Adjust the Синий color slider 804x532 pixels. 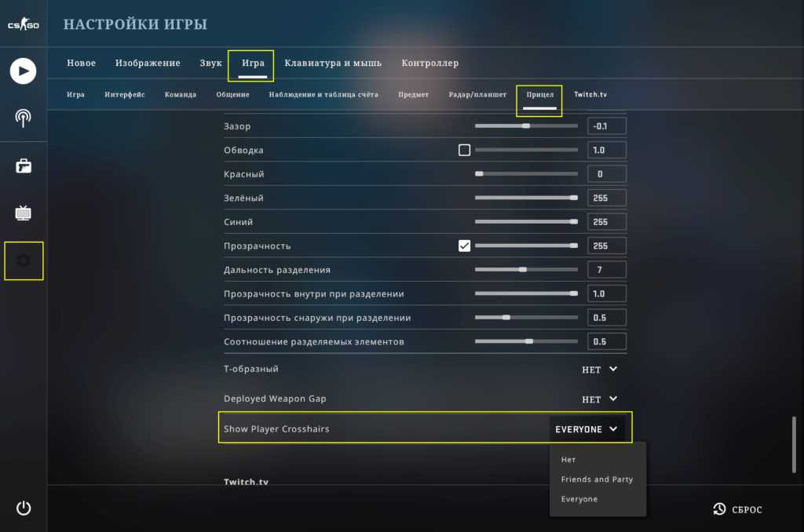526,221
